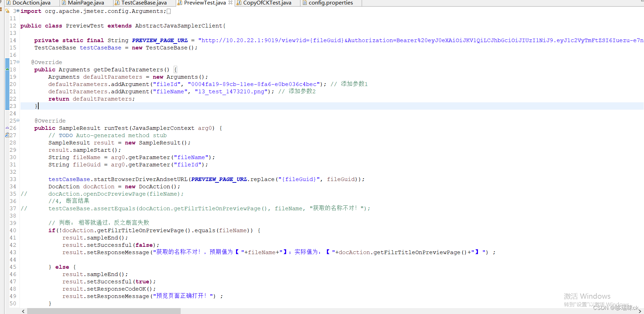This screenshot has width=644, height=314.
Task: Click the warning icon on PreviewTest.java tab
Action: pyautogui.click(x=179, y=3)
